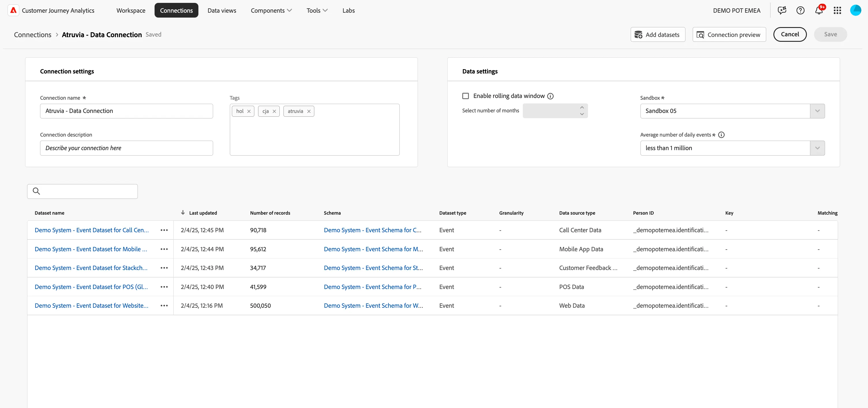
Task: Open notifications bell icon
Action: point(819,10)
